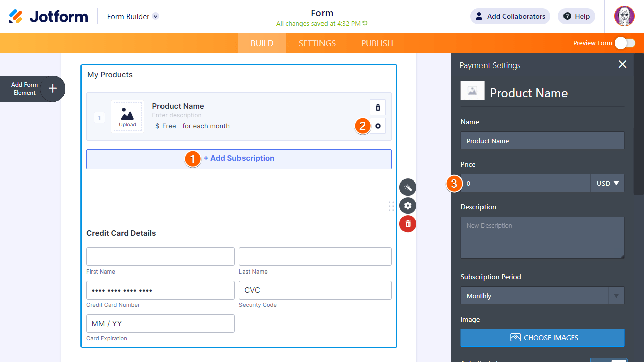644x362 pixels.
Task: Grab the field drag handle dots
Action: (391, 206)
